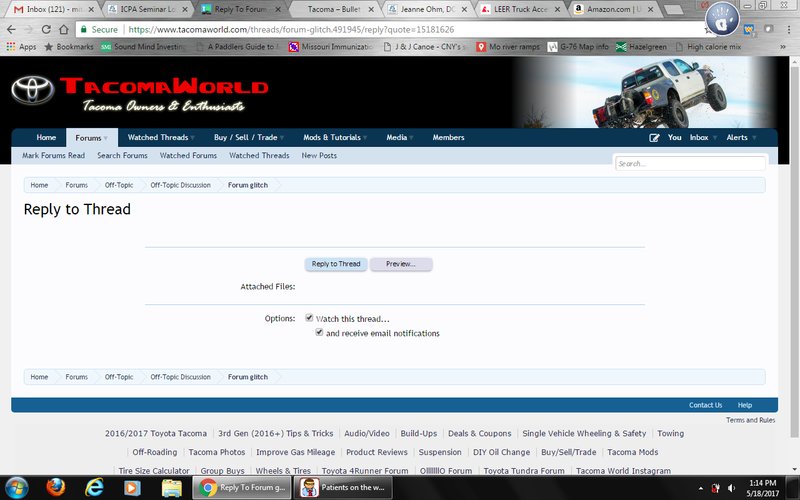Open the Bookmarks star folder
The width and height of the screenshot is (800, 500).
click(x=69, y=47)
